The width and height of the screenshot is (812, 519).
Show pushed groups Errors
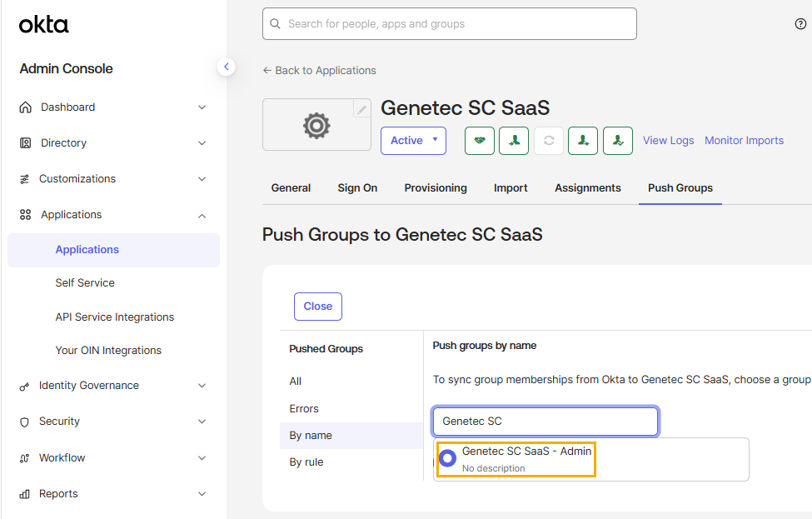click(x=304, y=409)
